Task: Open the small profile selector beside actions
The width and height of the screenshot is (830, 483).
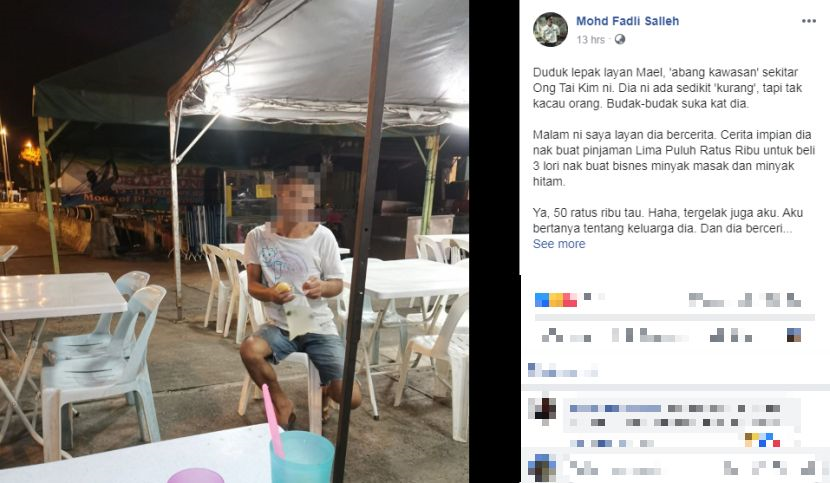Action: pyautogui.click(x=793, y=335)
